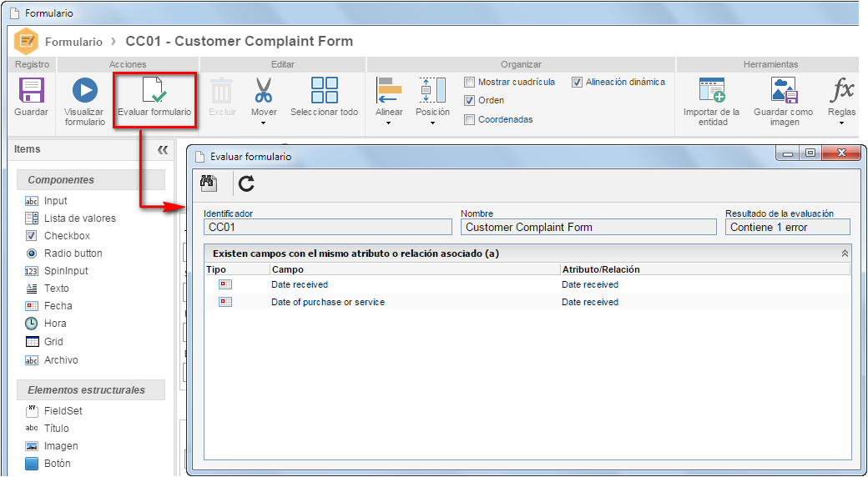The width and height of the screenshot is (868, 477).
Task: Open the Alinear tool
Action: (x=389, y=98)
